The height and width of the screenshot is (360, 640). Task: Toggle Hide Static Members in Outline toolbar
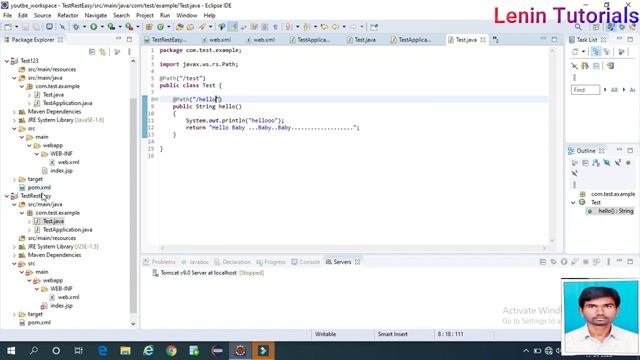(618, 163)
